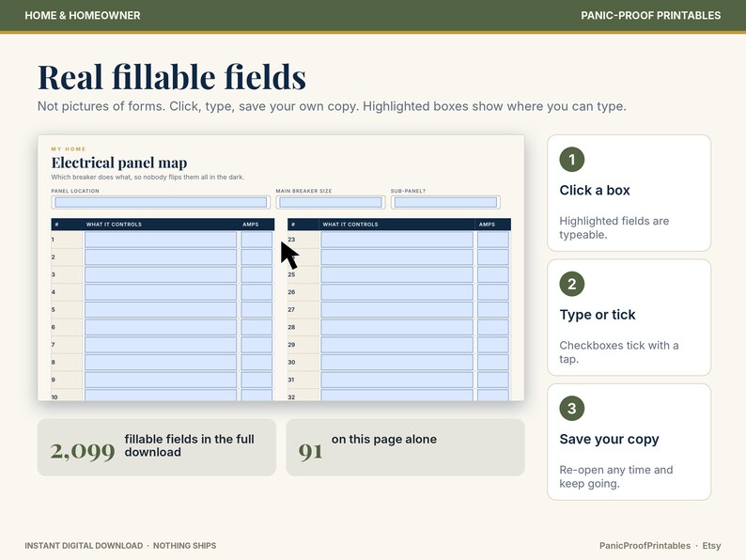
Task: Click the Main Breaker Size field
Action: click(330, 202)
